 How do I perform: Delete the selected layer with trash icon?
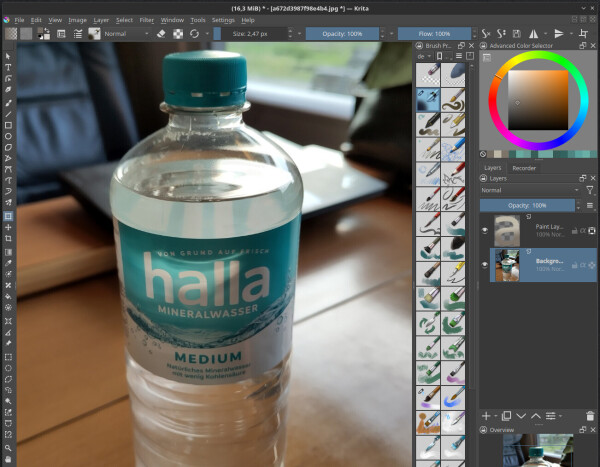point(590,416)
